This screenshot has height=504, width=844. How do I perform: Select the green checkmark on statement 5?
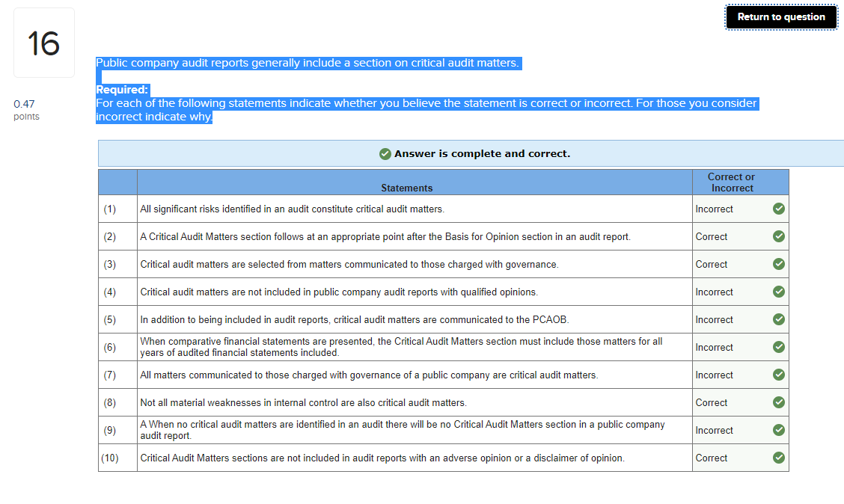tap(779, 319)
